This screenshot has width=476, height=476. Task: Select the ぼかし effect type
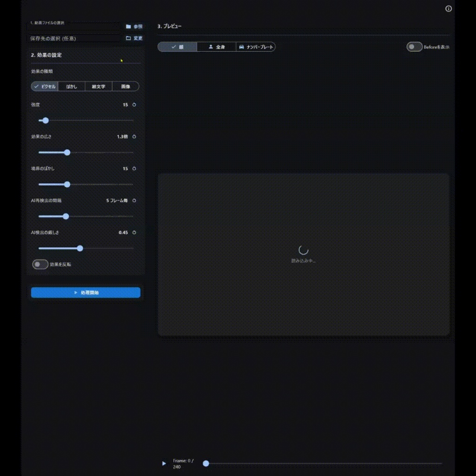click(72, 86)
